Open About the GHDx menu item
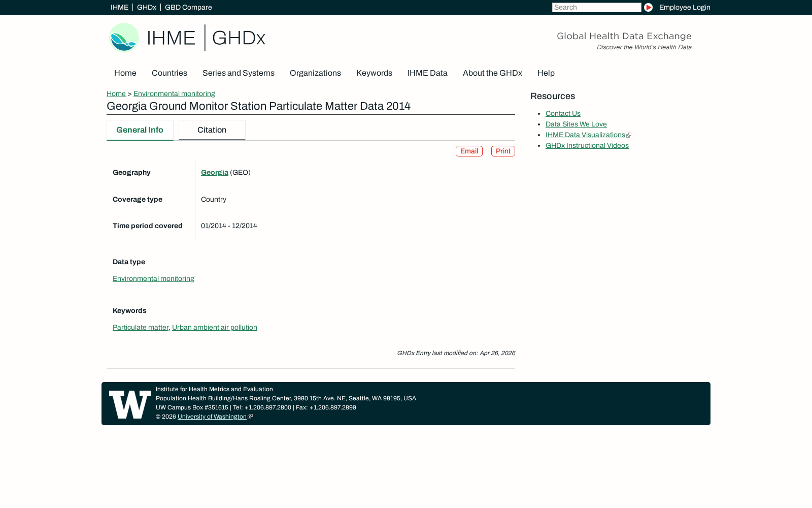 (492, 73)
